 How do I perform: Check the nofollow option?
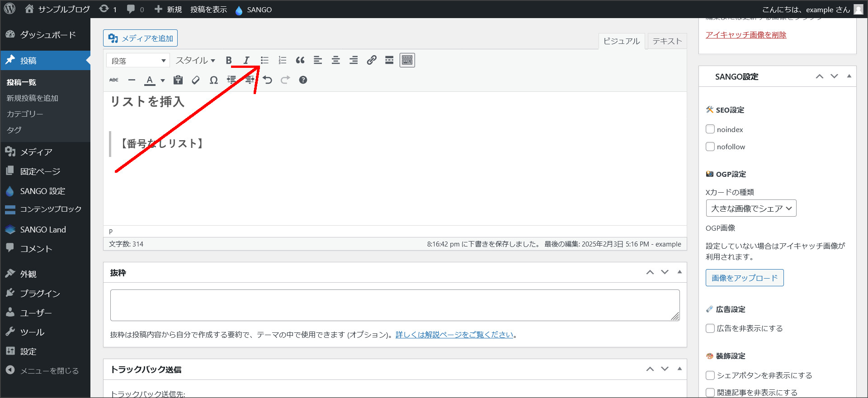[710, 147]
